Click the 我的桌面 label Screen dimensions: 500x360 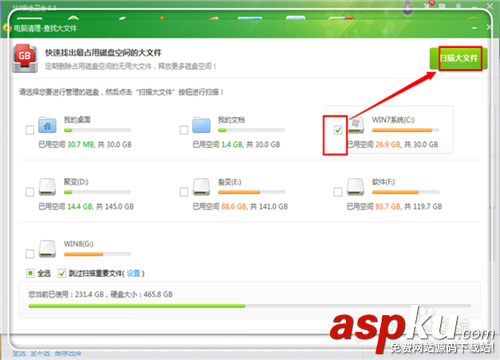pyautogui.click(x=77, y=120)
